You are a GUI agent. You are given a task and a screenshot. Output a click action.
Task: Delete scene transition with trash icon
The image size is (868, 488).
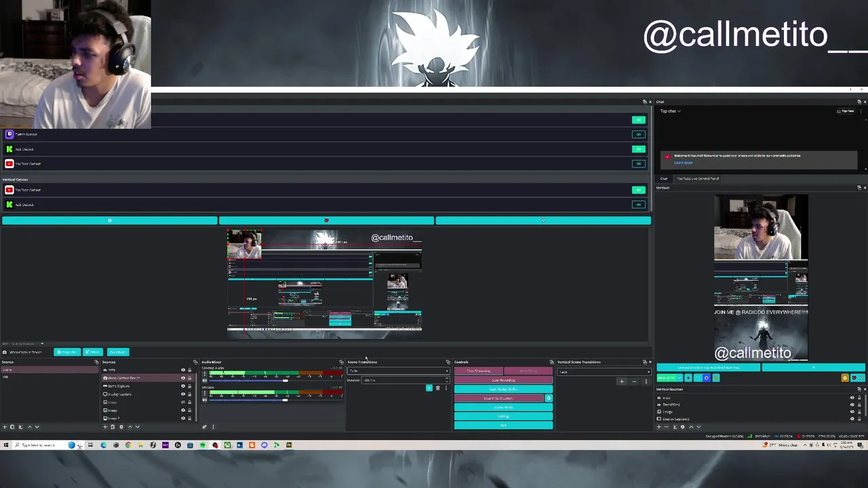437,388
